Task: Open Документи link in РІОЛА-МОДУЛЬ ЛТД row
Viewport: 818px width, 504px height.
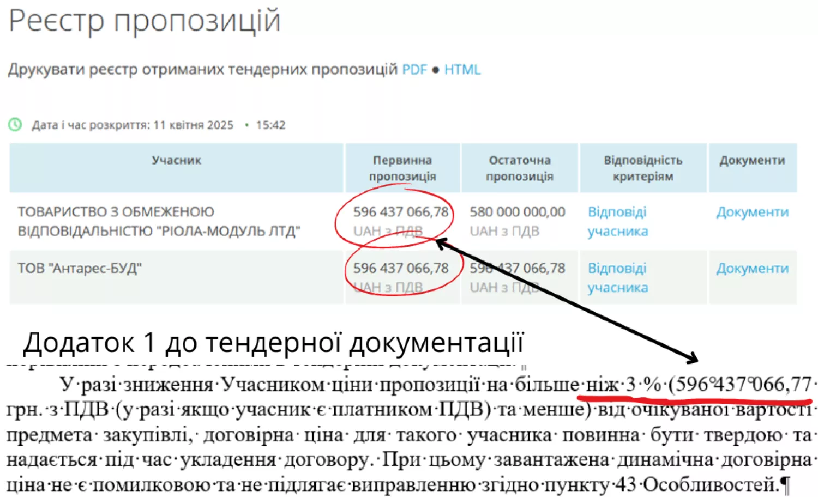Action: pos(752,212)
